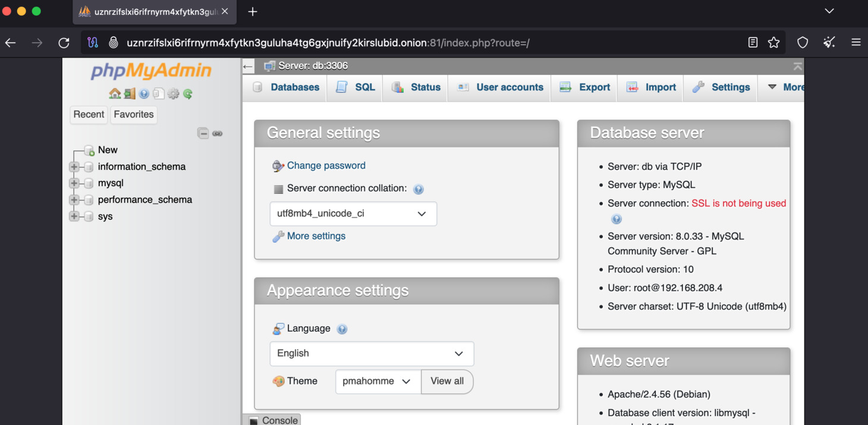Click the Theme palette icon
The image size is (868, 425).
coord(278,382)
